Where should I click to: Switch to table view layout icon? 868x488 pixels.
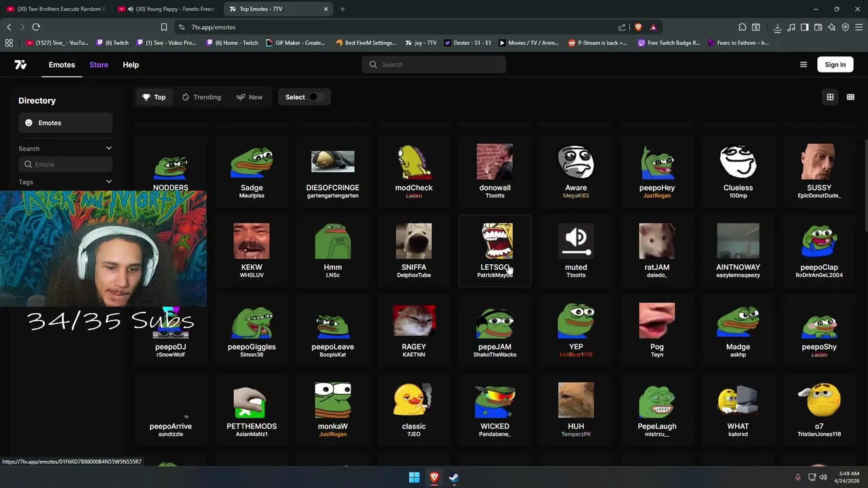850,97
